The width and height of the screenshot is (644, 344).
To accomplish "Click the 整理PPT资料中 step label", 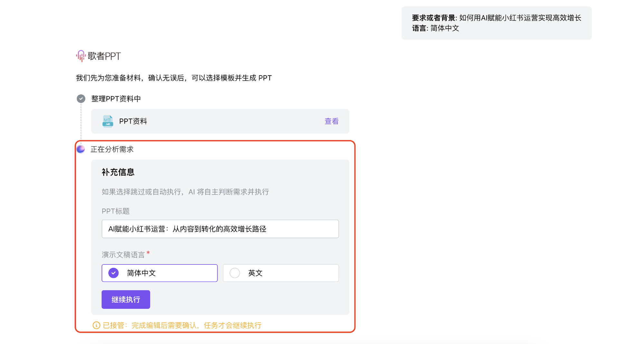I will (x=116, y=99).
